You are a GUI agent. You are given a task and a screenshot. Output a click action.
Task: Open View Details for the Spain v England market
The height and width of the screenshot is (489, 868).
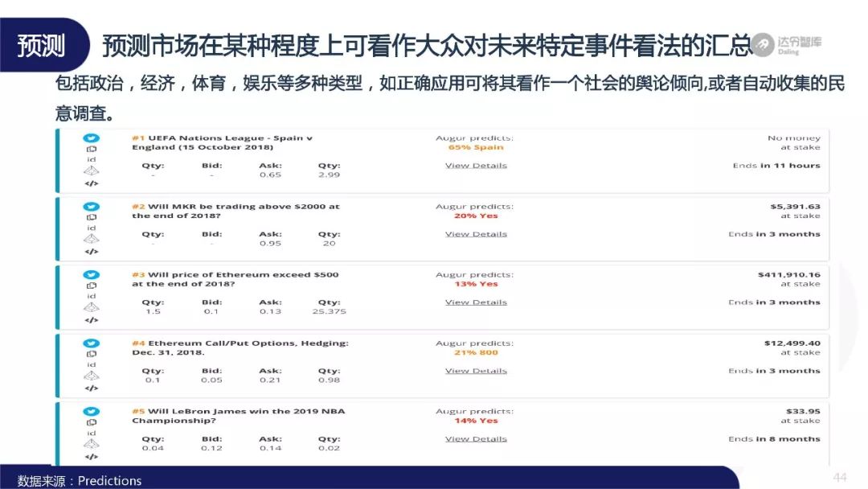click(x=476, y=166)
